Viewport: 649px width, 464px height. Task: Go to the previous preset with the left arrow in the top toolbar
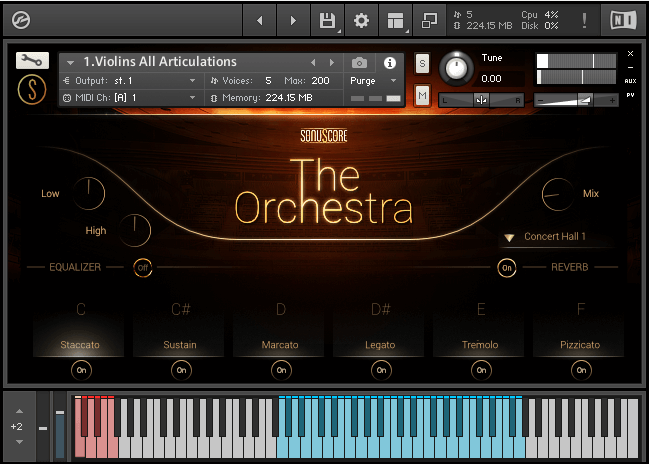tap(260, 20)
